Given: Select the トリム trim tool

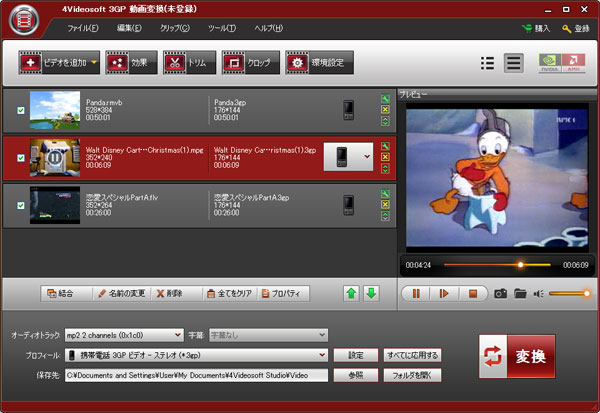Looking at the screenshot, I should [189, 62].
